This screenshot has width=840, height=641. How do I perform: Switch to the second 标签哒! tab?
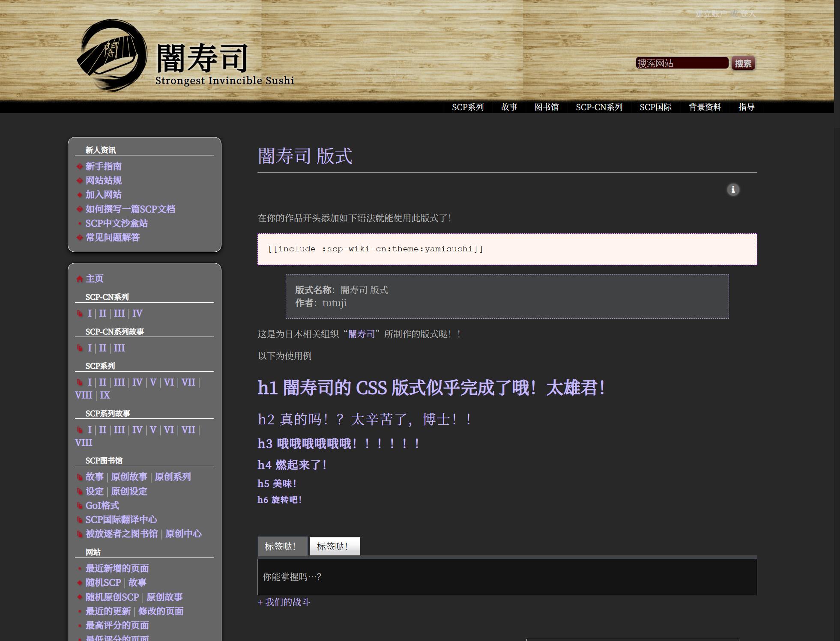pyautogui.click(x=334, y=546)
